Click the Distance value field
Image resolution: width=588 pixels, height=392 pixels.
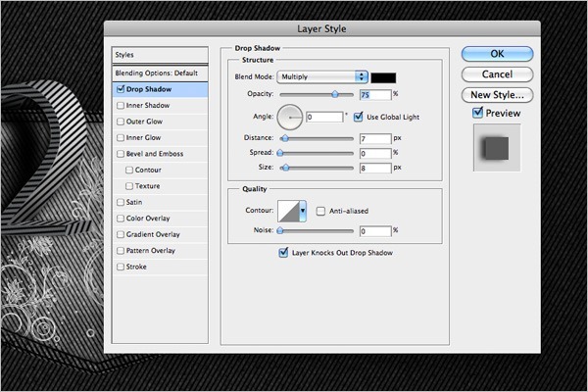375,139
